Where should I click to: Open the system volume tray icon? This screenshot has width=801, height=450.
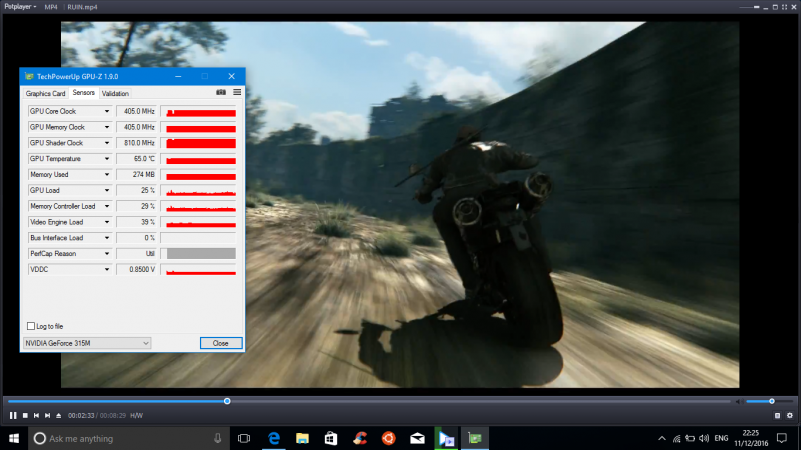click(x=704, y=438)
